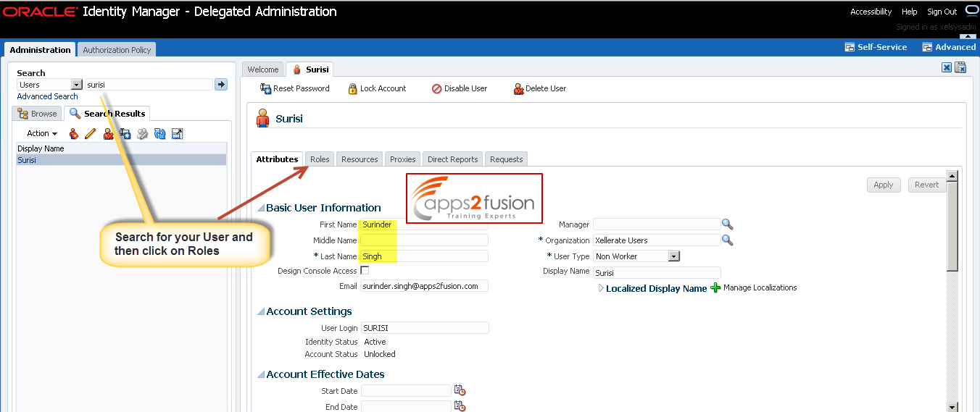Click the Detach table icon in results toolbar

pos(177,133)
